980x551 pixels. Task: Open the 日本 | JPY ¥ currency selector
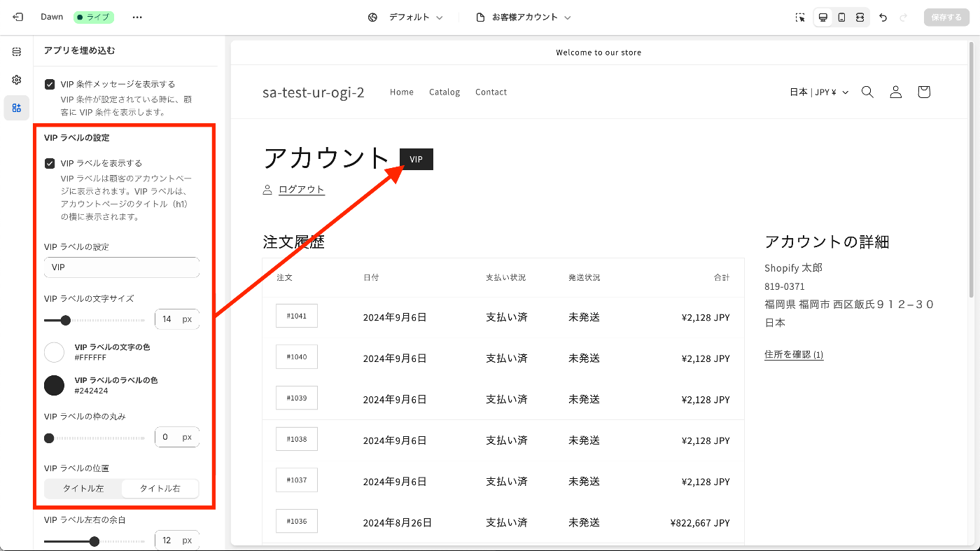(819, 92)
